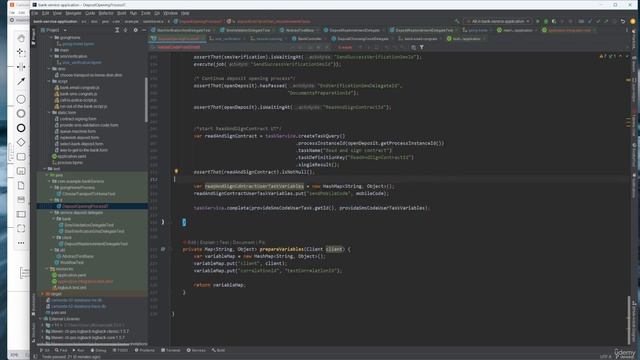This screenshot has width=640, height=360.
Task: Click the gutter icon beside prepareVariables method
Action: pos(163,249)
